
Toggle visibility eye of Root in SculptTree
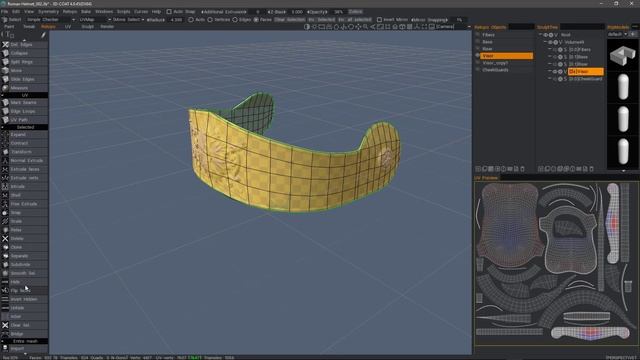click(546, 35)
